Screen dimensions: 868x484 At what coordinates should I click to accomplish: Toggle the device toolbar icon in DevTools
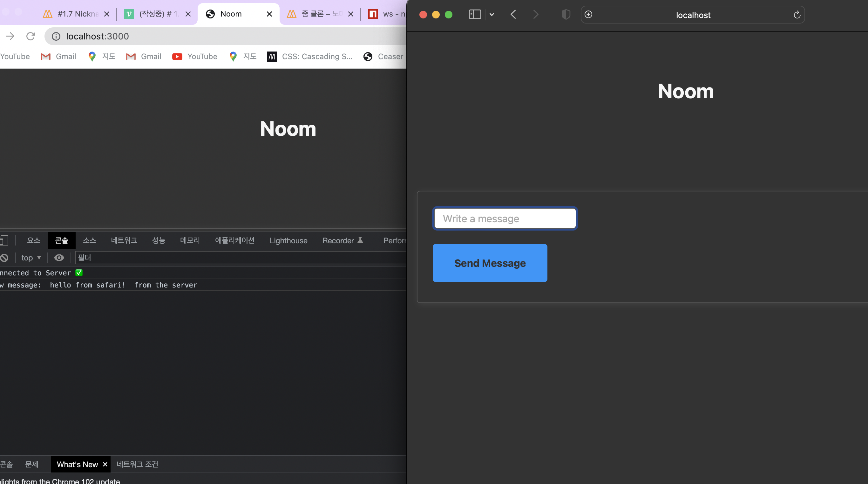(4, 240)
